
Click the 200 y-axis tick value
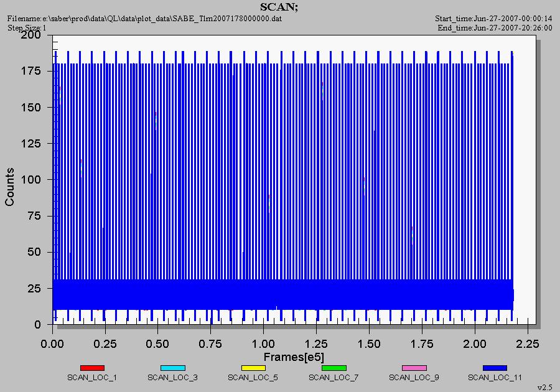(x=31, y=35)
